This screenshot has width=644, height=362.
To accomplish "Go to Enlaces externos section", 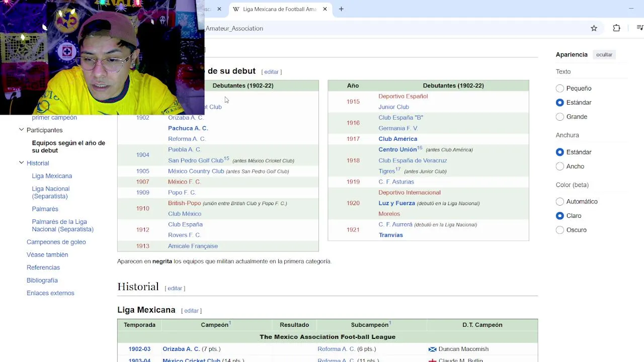I will pos(50,293).
